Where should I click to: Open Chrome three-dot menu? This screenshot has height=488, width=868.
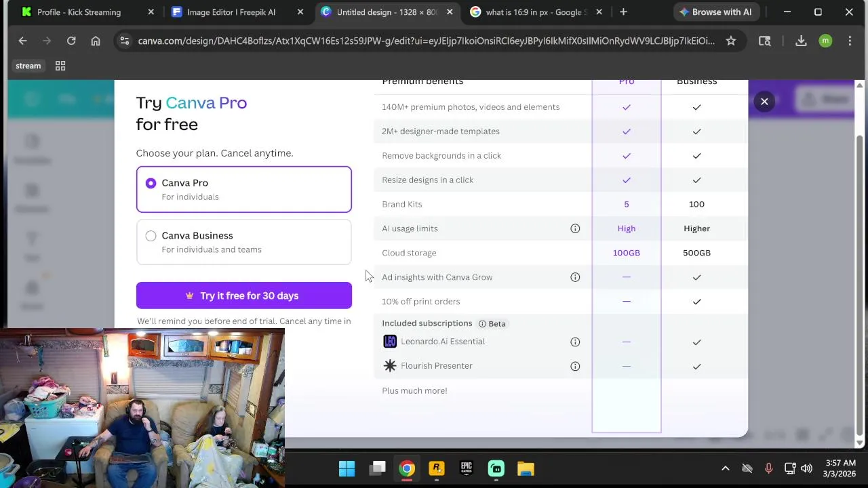point(850,41)
